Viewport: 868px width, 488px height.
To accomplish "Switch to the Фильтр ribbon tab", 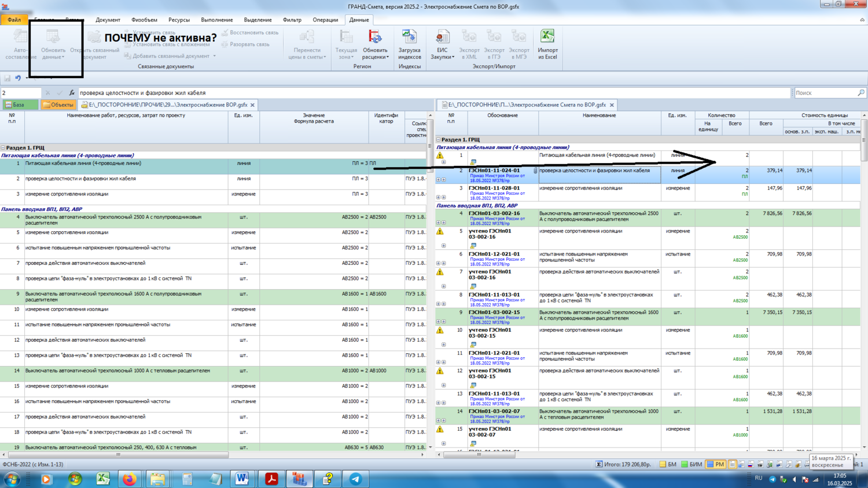I will (x=292, y=20).
